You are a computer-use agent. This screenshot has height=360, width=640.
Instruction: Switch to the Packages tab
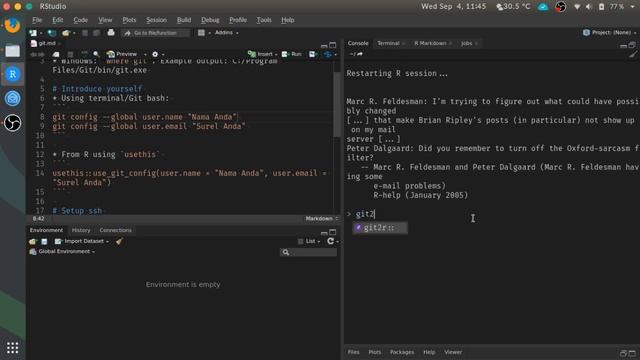click(402, 352)
